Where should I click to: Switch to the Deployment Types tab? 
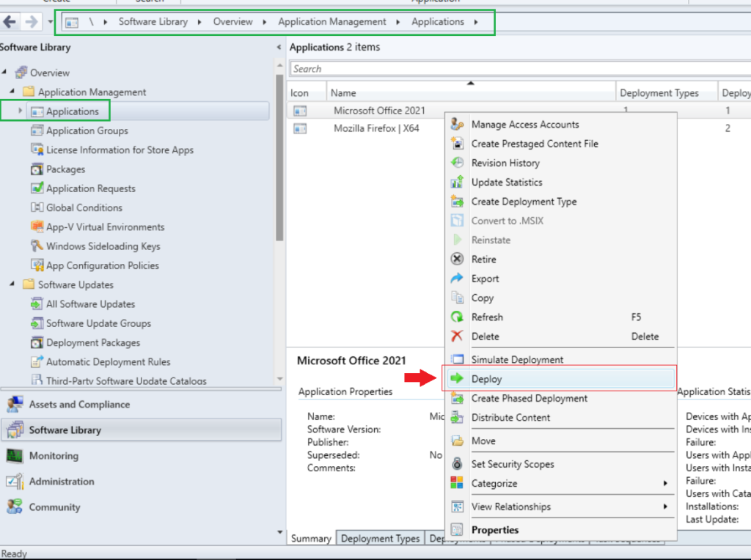pos(381,539)
